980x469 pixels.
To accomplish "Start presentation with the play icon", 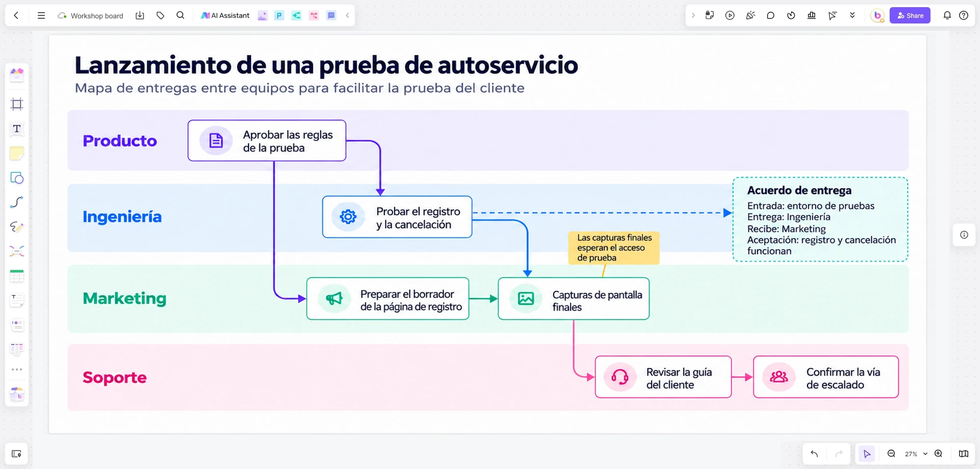I will 730,16.
